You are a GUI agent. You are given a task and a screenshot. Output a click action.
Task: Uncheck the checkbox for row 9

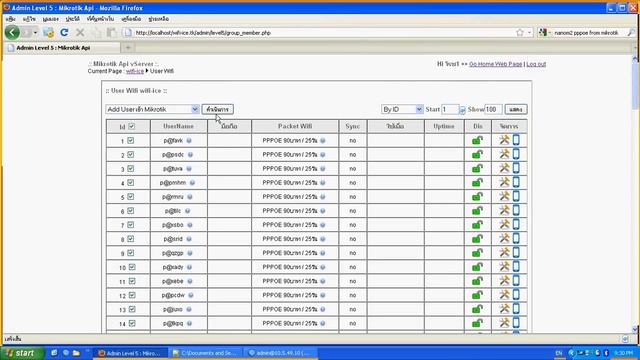131,253
